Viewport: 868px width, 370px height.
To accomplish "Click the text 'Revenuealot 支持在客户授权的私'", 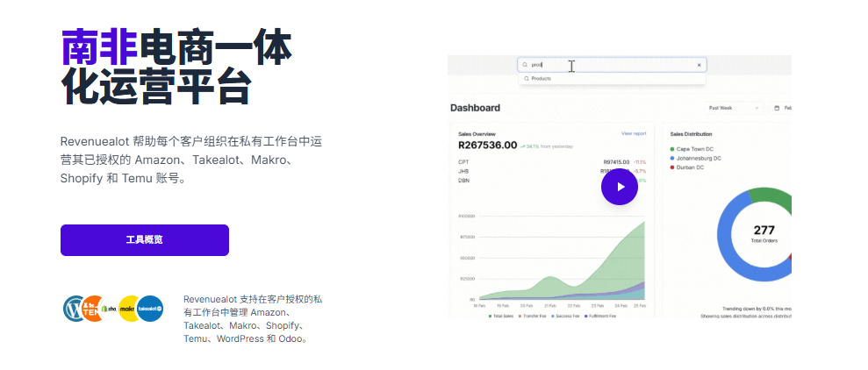I will coord(253,299).
